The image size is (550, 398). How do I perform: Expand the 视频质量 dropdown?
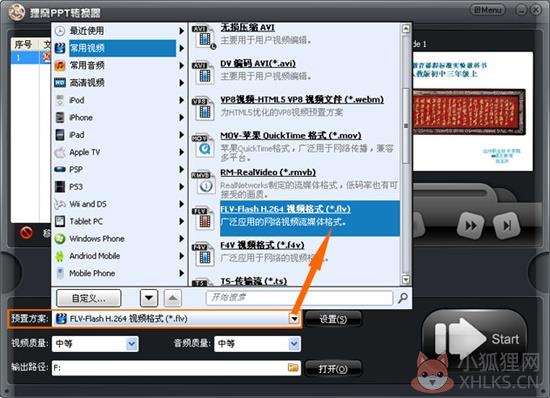click(x=132, y=344)
